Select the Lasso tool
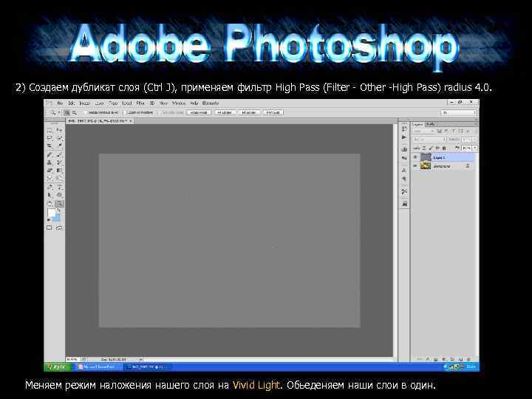This screenshot has height=399, width=532. [x=50, y=138]
